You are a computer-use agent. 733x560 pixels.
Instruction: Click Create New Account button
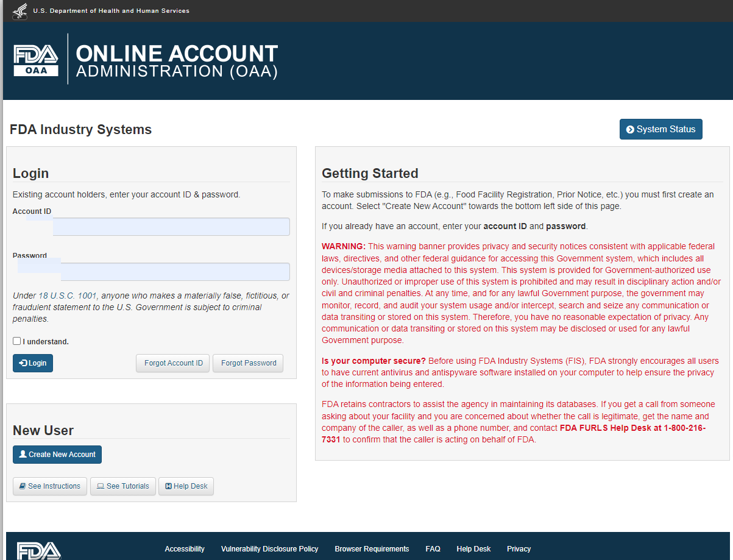click(x=57, y=455)
